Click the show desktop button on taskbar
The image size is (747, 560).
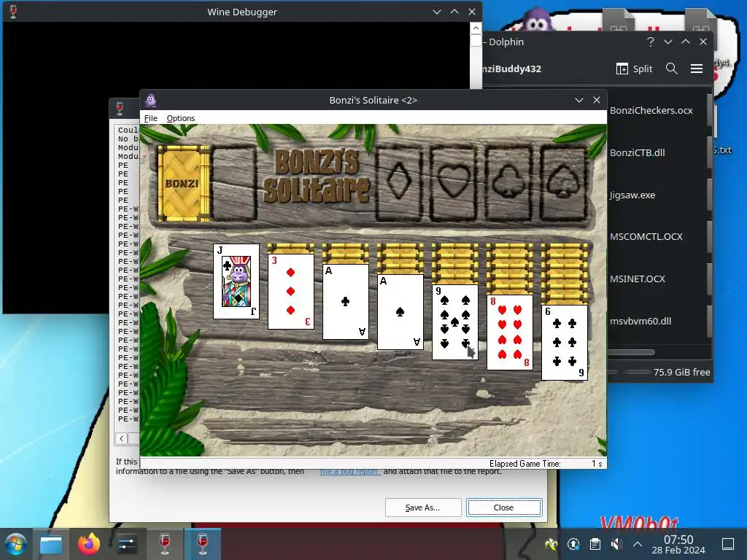(728, 544)
